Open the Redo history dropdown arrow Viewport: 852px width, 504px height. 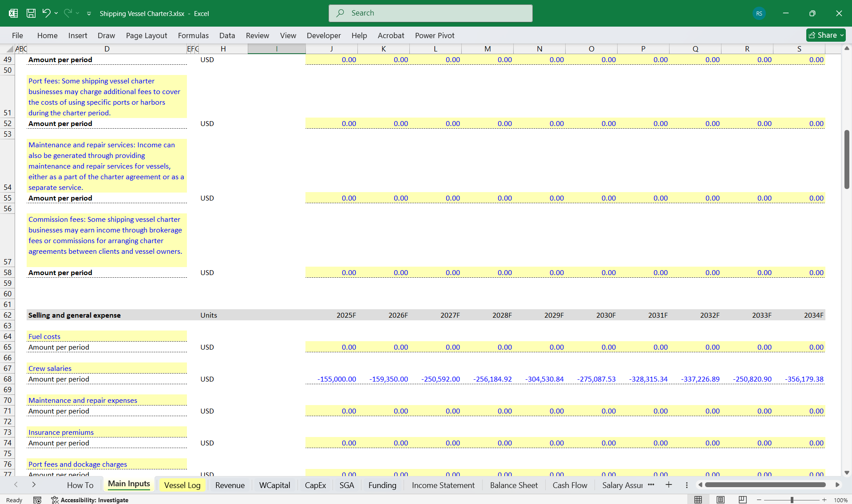78,13
